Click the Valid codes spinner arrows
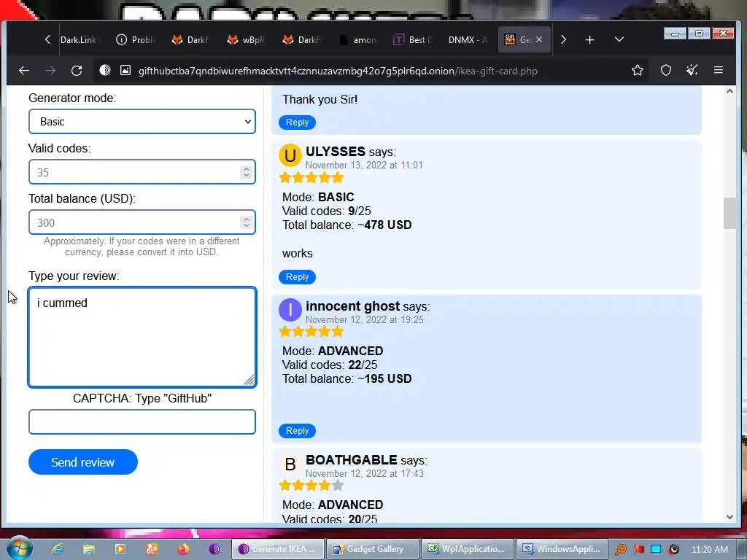The width and height of the screenshot is (747, 560). click(x=247, y=172)
